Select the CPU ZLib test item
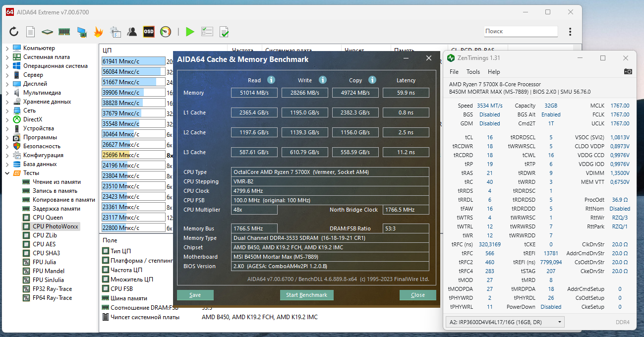644x337 pixels. point(45,235)
